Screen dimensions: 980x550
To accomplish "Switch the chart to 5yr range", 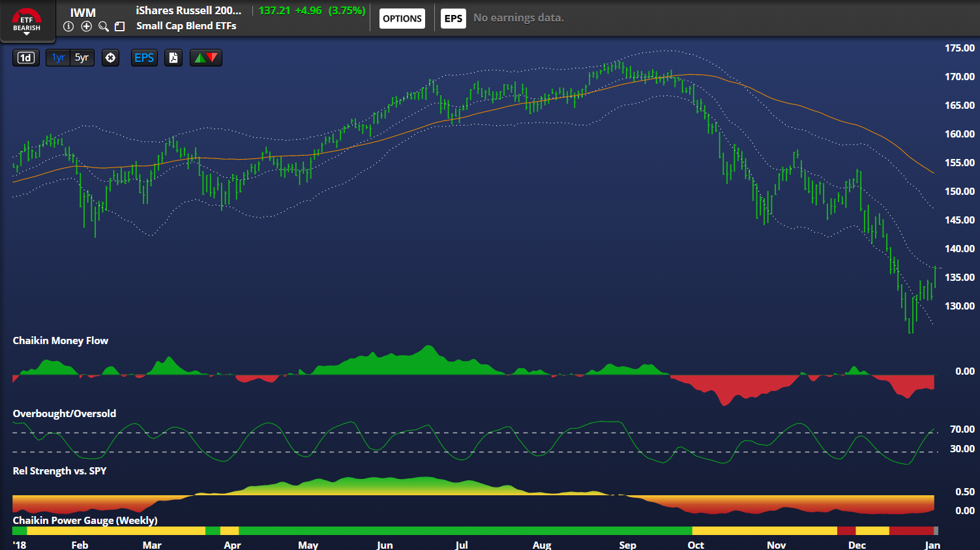I will 82,58.
